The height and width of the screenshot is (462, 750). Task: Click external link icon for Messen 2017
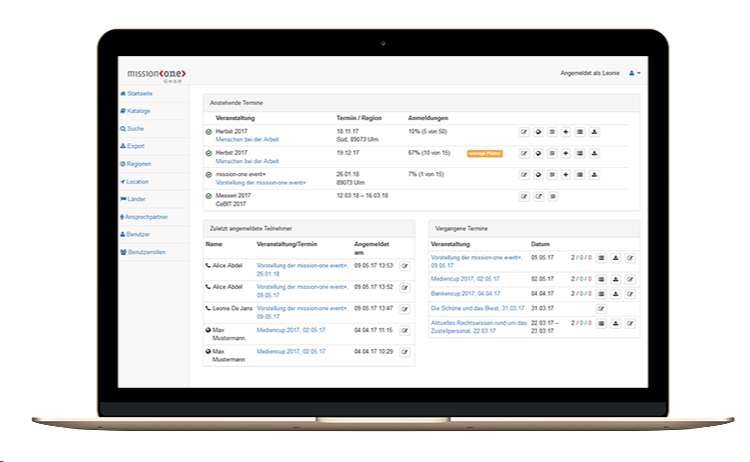coord(538,197)
